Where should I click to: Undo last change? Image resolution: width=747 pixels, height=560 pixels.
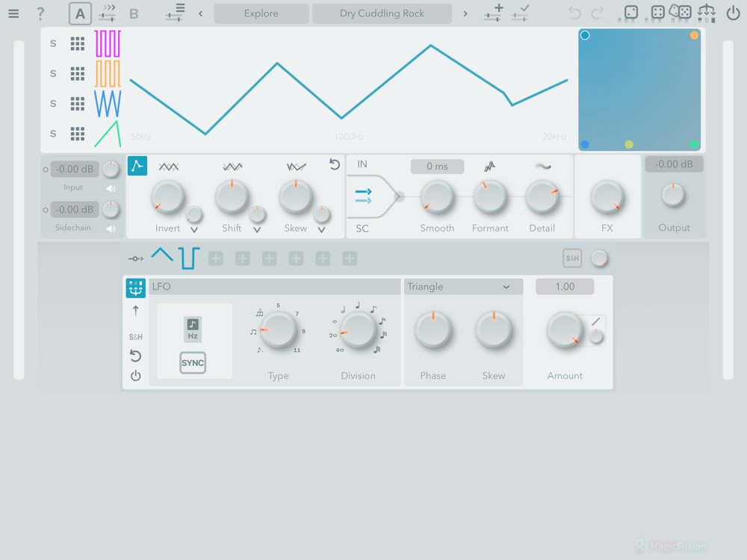pos(574,13)
